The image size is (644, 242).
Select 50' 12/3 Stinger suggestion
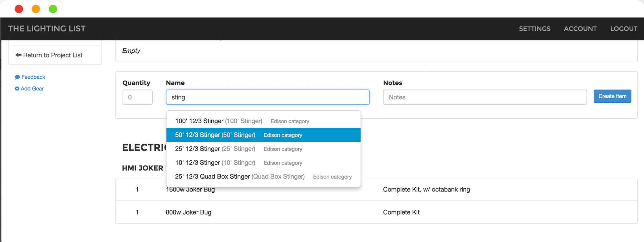263,135
